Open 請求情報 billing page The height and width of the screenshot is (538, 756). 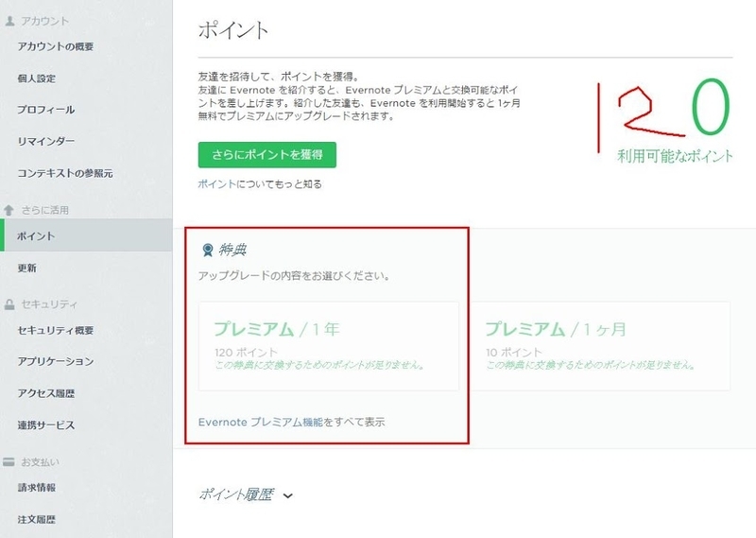(37, 488)
